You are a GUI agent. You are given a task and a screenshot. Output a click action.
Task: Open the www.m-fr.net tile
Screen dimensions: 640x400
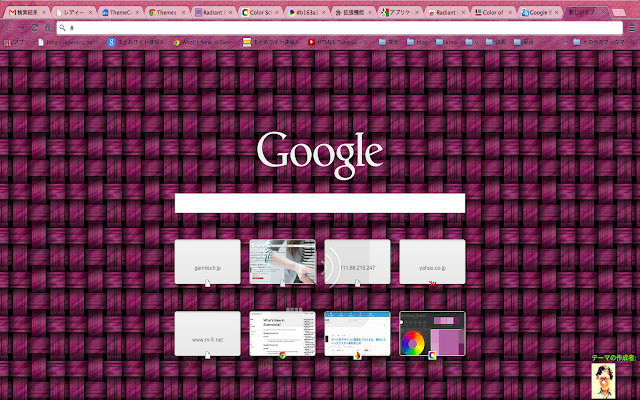[208, 333]
